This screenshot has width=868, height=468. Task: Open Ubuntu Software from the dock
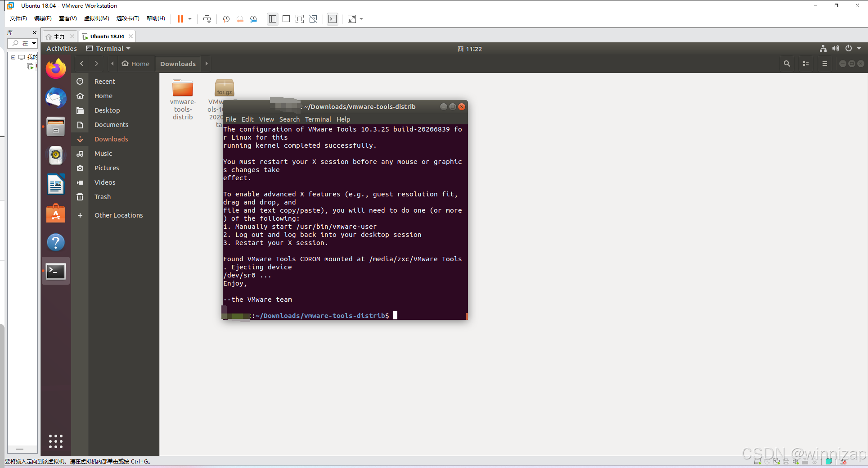click(x=56, y=214)
